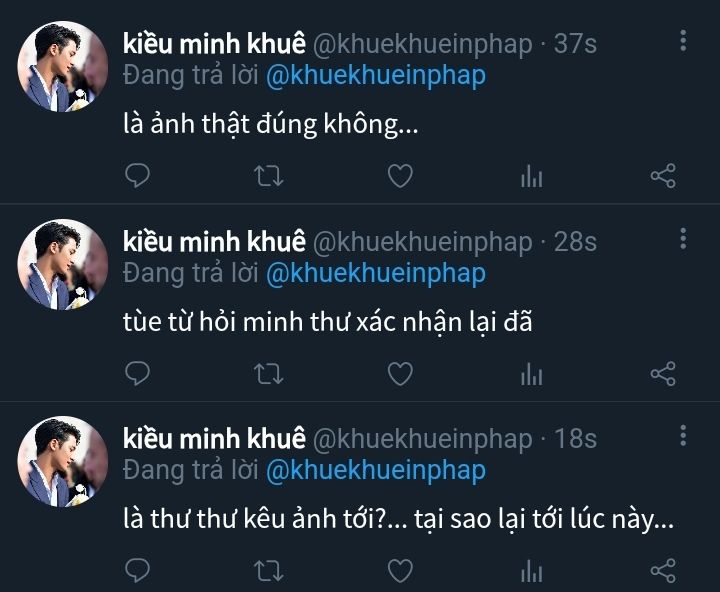The width and height of the screenshot is (720, 592).
Task: Open the @khuekhueinphap reply link in third tweet
Action: tap(375, 470)
